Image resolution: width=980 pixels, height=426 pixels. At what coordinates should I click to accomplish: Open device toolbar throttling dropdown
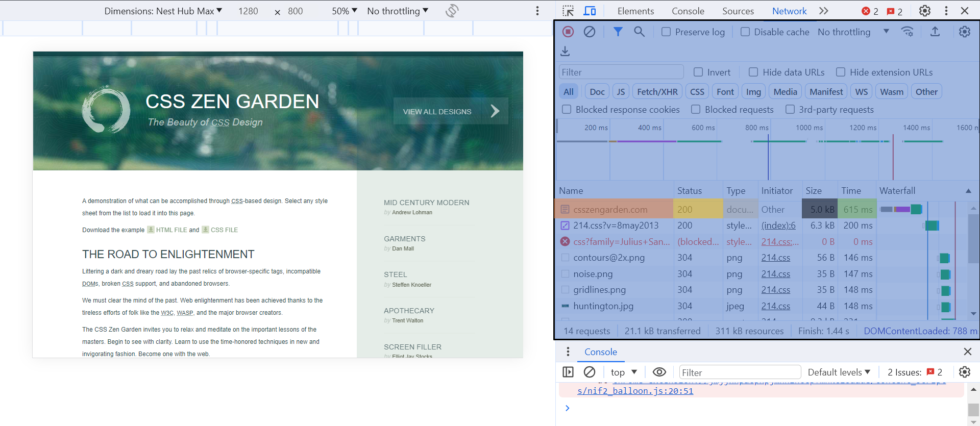tap(398, 11)
